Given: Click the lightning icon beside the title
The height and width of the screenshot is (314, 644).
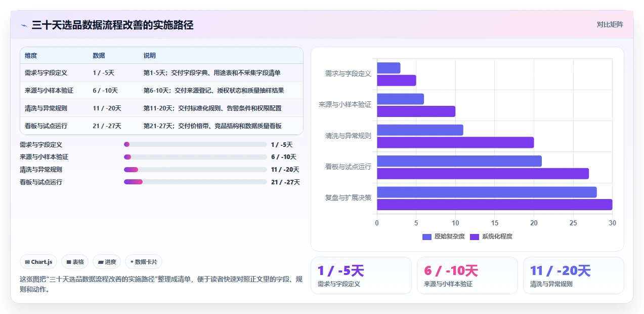Looking at the screenshot, I should [x=24, y=25].
